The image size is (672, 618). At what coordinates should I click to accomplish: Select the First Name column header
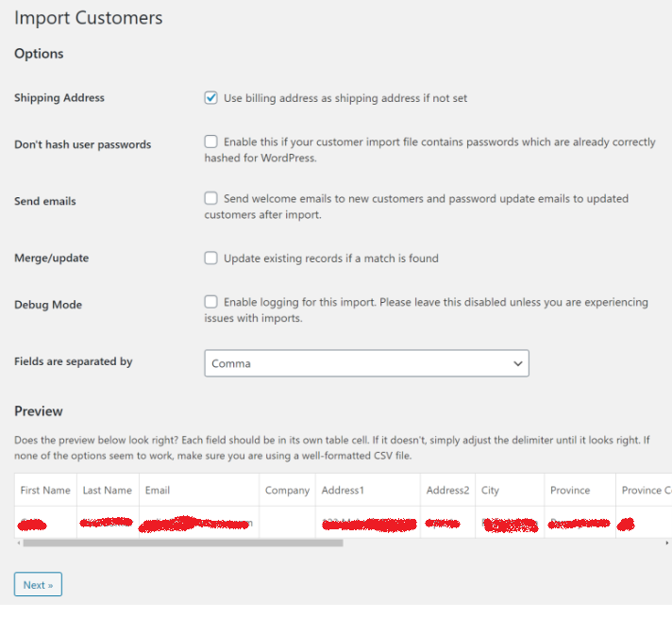point(45,490)
